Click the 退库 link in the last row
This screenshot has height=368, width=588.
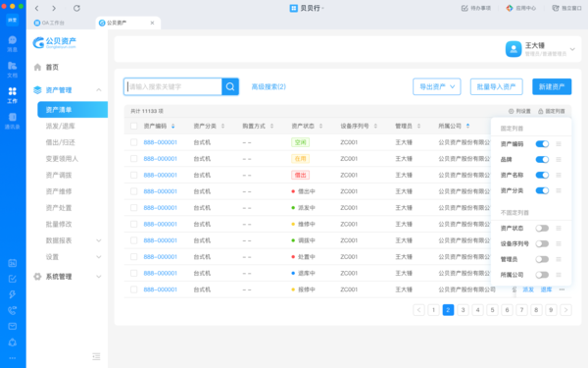click(x=546, y=289)
